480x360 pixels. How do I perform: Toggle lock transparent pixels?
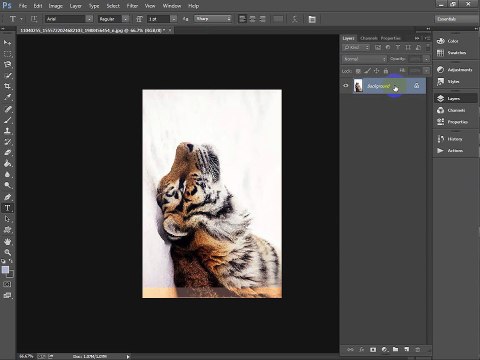point(358,71)
